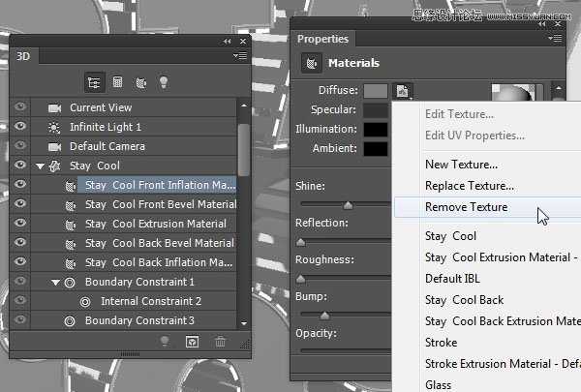Filter 3D panel by meshes
Viewport: 581px width, 392px height.
pyautogui.click(x=118, y=82)
